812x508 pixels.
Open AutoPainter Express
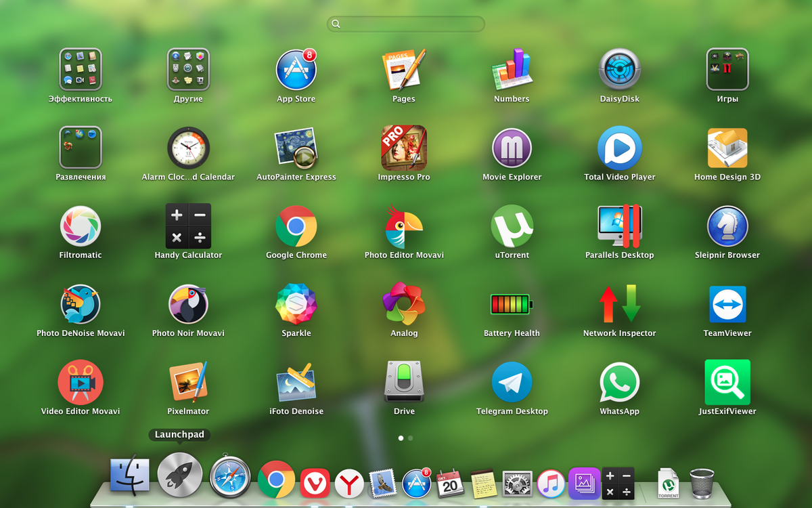pyautogui.click(x=296, y=147)
